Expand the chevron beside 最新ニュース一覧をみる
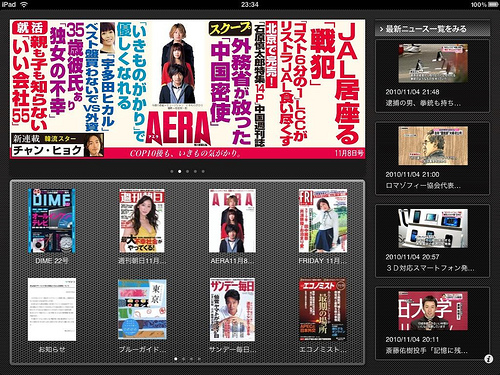Viewport: 500px width, 375px height. pyautogui.click(x=381, y=29)
